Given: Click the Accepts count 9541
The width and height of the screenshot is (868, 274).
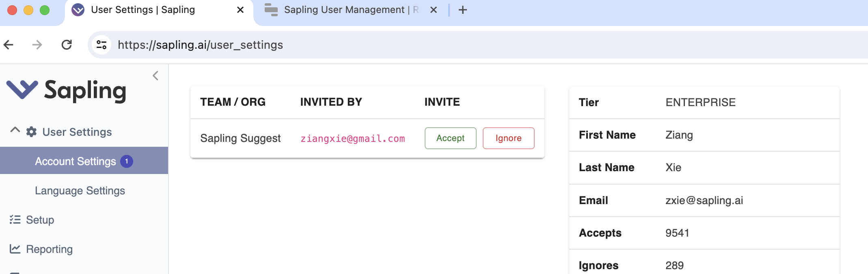Looking at the screenshot, I should (x=677, y=233).
